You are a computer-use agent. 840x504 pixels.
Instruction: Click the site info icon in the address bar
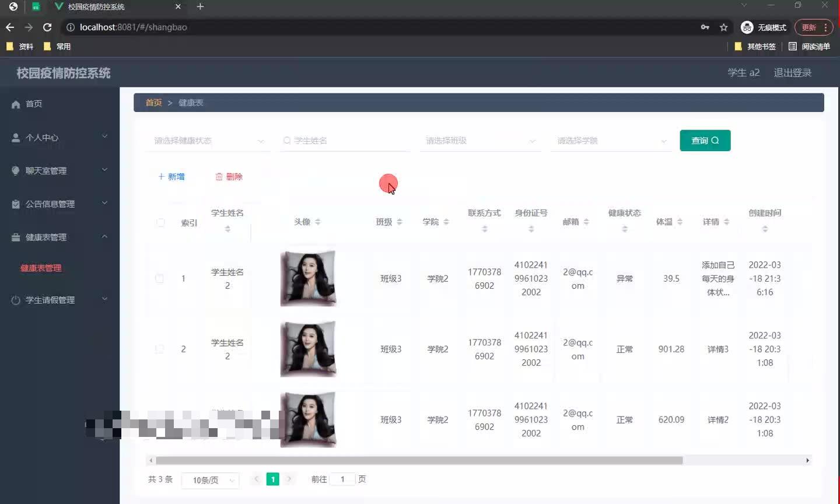70,27
